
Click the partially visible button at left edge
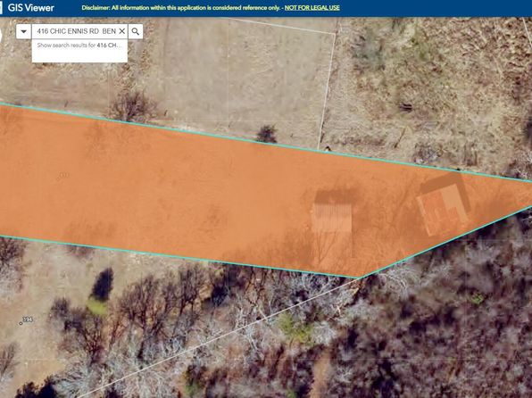coord(1,36)
